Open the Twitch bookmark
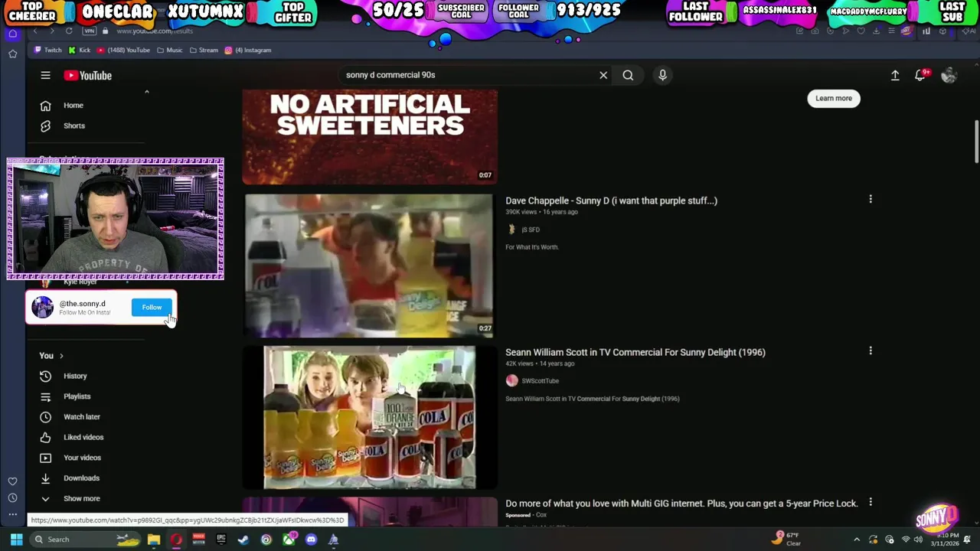The height and width of the screenshot is (551, 980). point(47,51)
